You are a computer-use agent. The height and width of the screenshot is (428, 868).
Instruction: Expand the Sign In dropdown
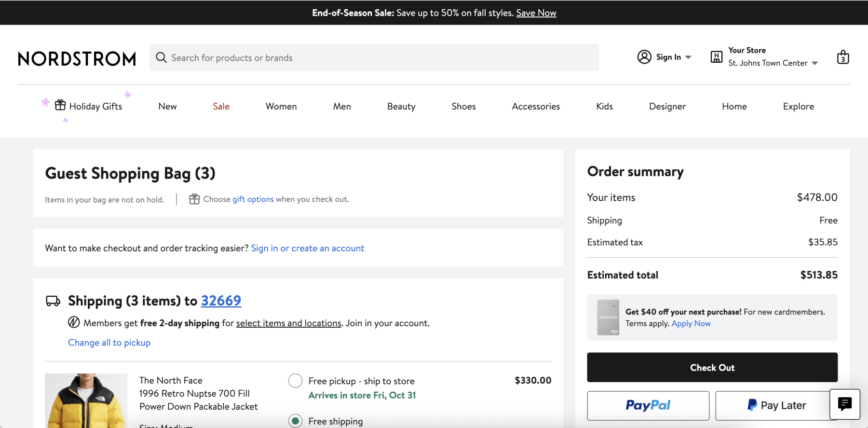(x=688, y=57)
